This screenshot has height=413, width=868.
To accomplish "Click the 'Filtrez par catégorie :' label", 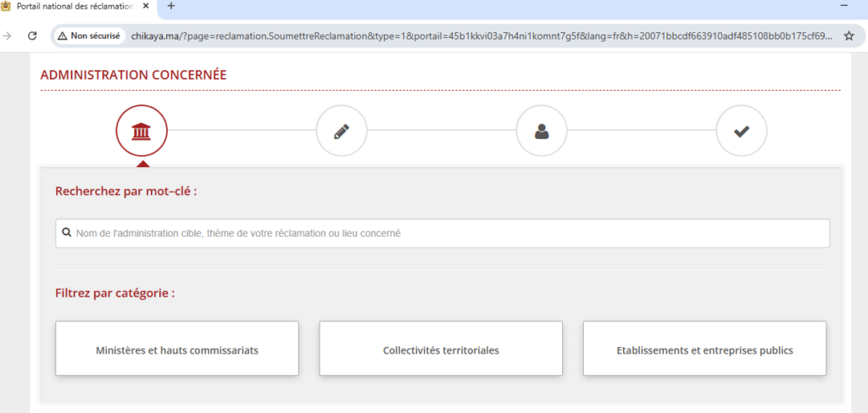I will coord(115,293).
